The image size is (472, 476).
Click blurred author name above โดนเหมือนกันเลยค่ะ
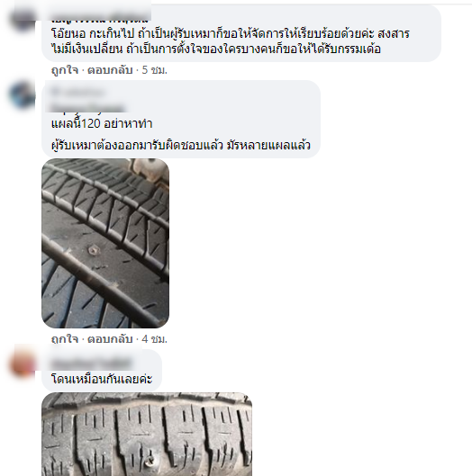pyautogui.click(x=91, y=362)
